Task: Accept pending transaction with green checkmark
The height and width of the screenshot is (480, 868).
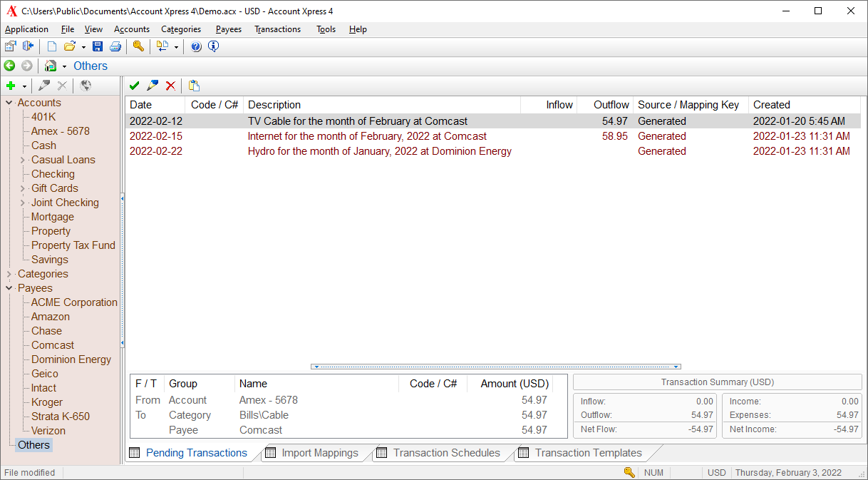Action: tap(134, 86)
